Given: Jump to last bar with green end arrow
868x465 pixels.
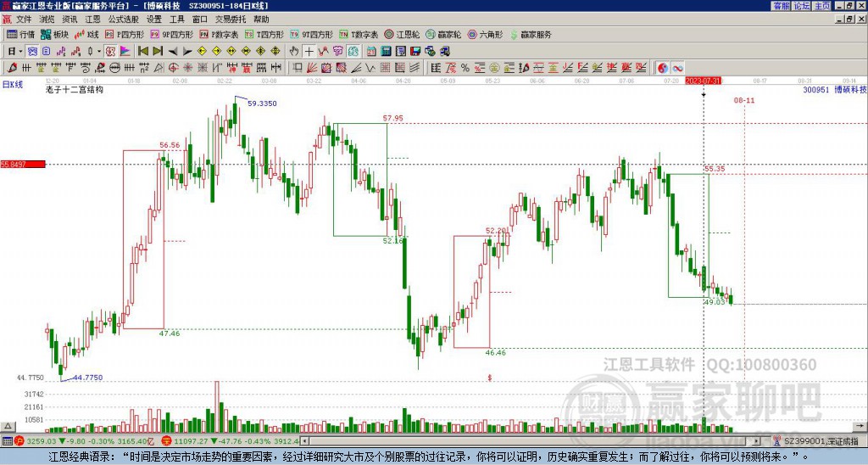Looking at the screenshot, I should pos(158,52).
